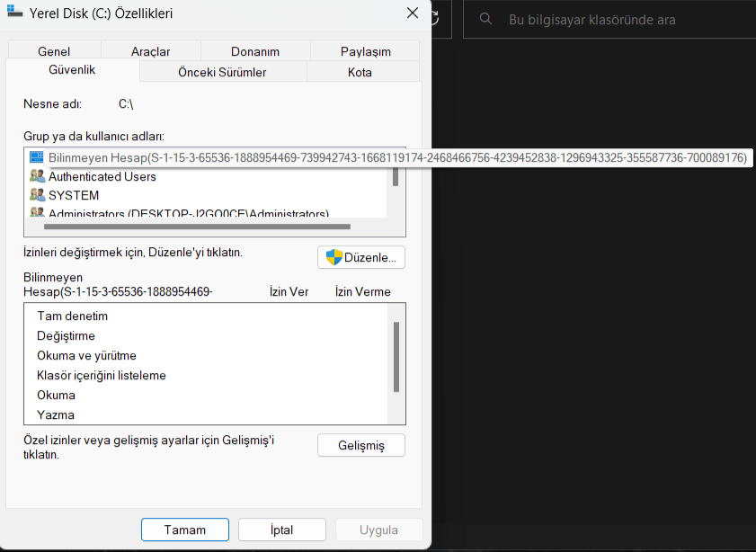Confirm with the Tamam button
The width and height of the screenshot is (756, 552).
(185, 530)
